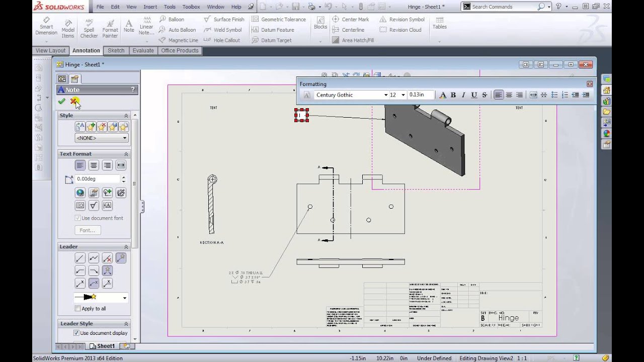Click the Magnetic Line button
644x362 pixels.
(x=179, y=40)
